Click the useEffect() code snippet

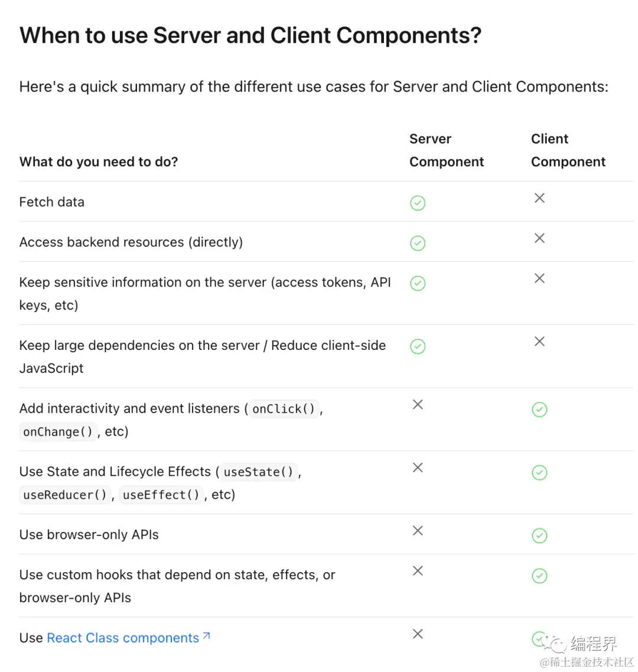pos(161,495)
